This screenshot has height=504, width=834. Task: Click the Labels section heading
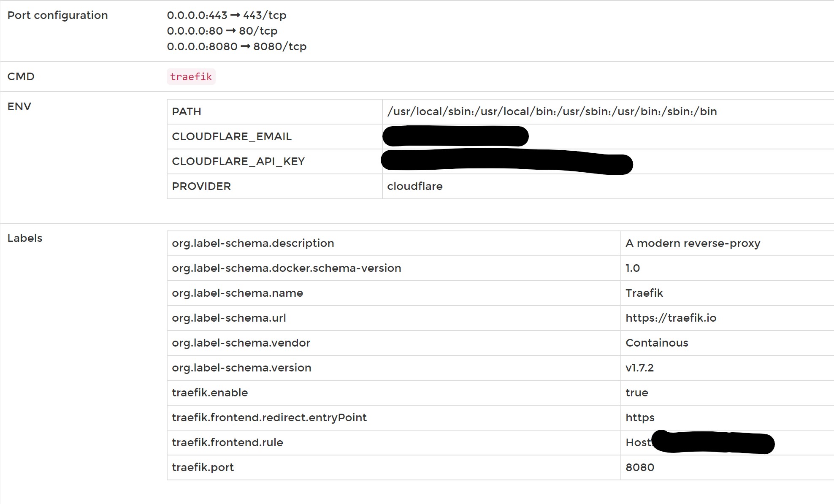pos(25,238)
